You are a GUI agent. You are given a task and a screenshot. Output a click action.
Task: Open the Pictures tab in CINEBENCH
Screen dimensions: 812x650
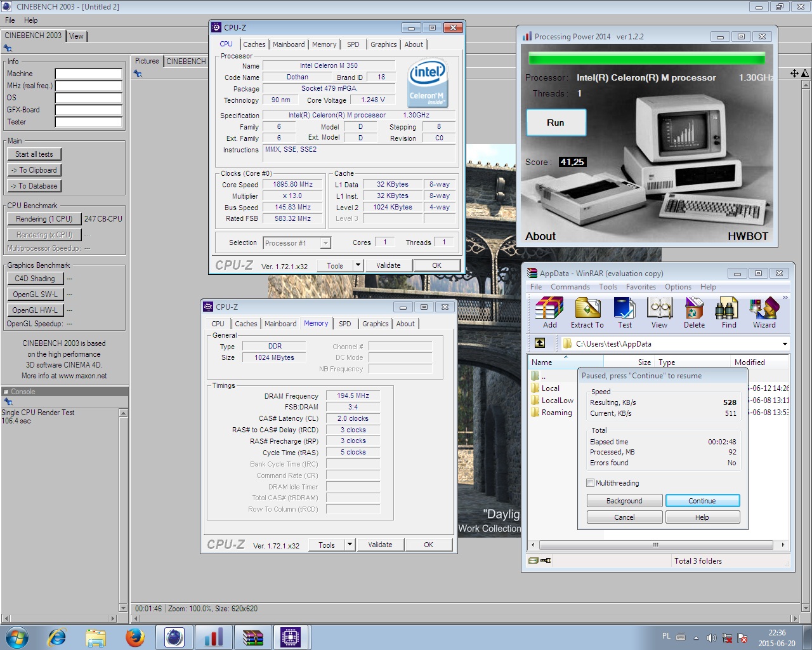tap(147, 61)
